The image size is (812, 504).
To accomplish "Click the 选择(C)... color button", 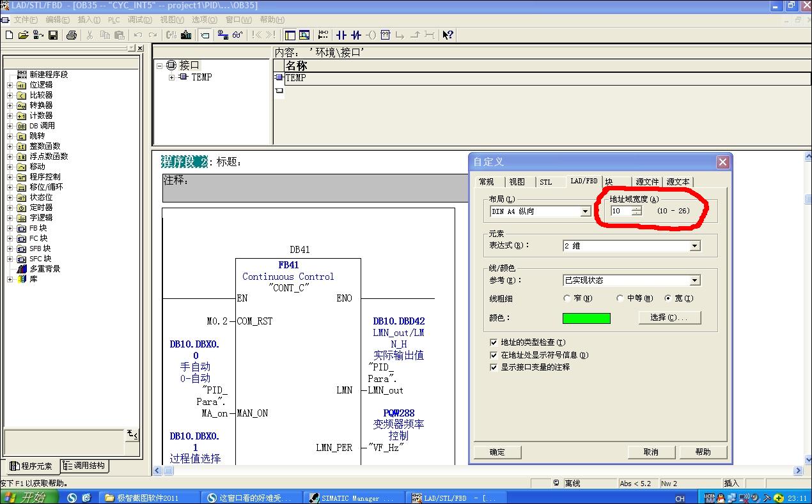I will pos(669,317).
